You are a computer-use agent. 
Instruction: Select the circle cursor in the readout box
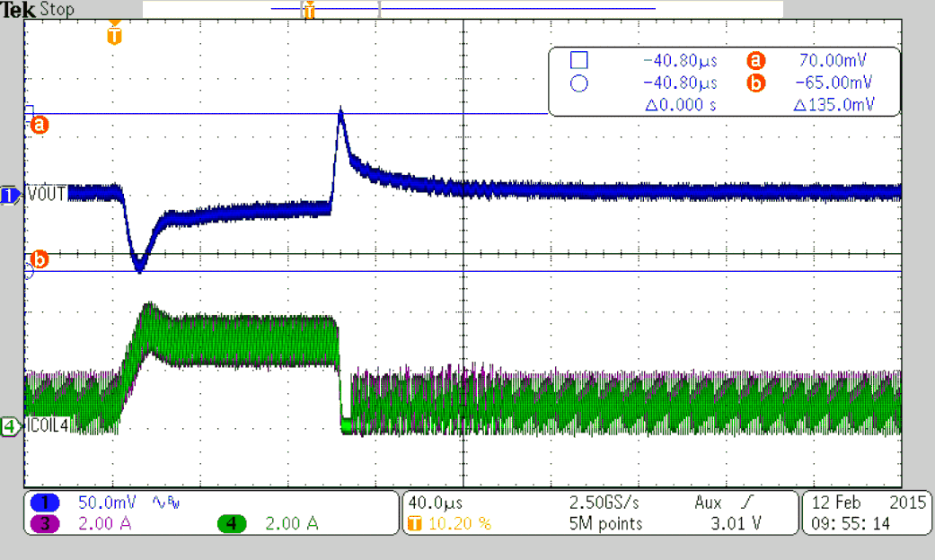click(579, 84)
